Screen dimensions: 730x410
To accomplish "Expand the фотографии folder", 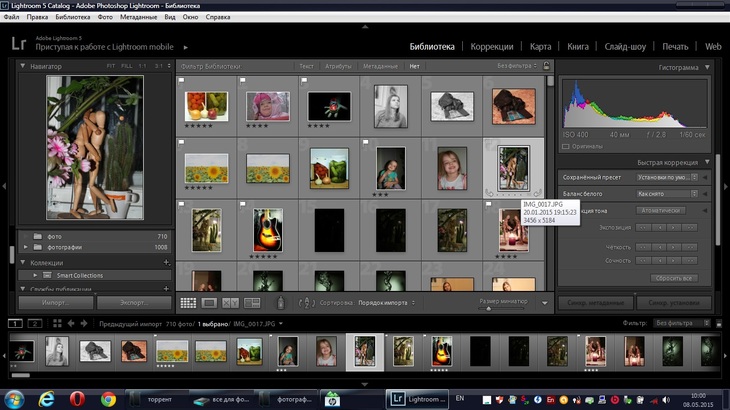I will tap(26, 247).
